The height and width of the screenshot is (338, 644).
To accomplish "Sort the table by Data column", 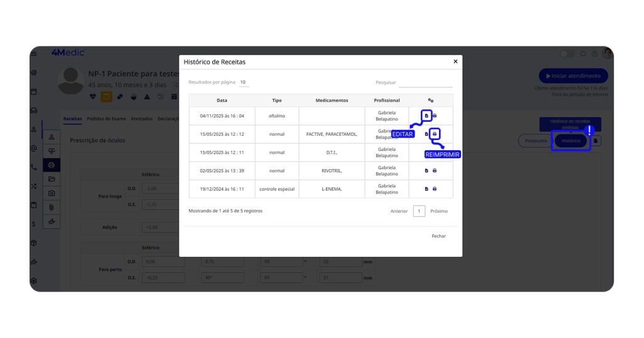I will 222,101.
